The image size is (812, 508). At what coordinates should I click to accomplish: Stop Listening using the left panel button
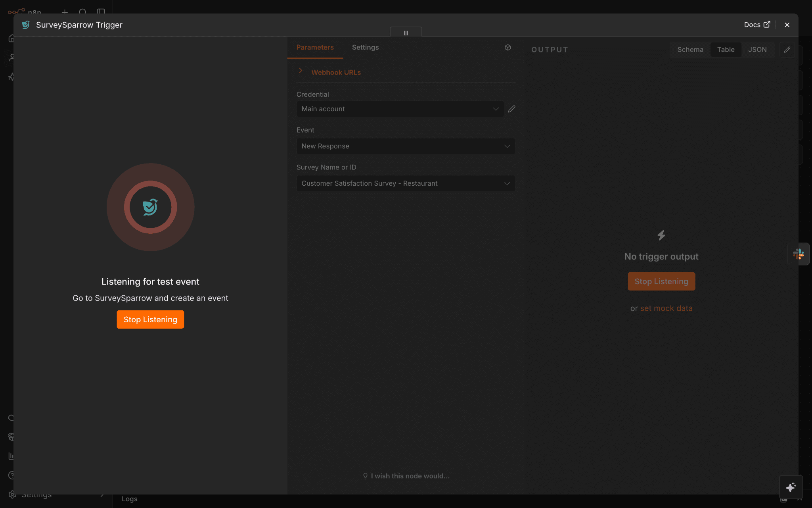pyautogui.click(x=150, y=319)
